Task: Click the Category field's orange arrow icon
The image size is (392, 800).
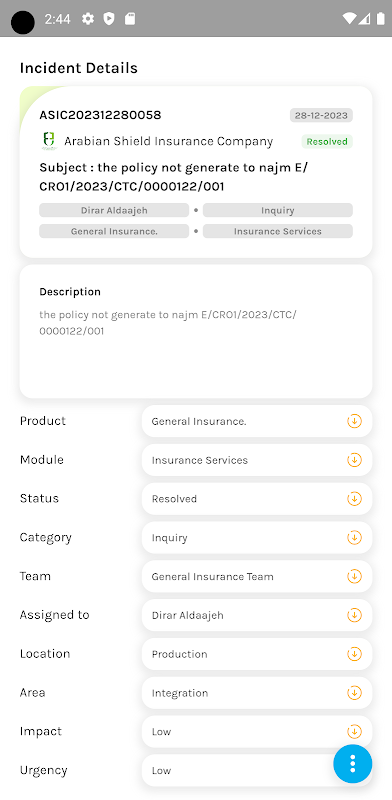Action: 354,538
